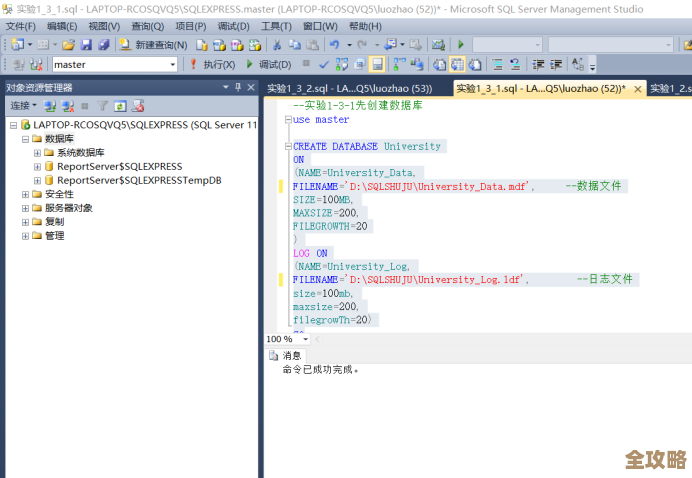Click the Results to Text icon
Viewport: 692px width, 478px height.
[x=439, y=65]
